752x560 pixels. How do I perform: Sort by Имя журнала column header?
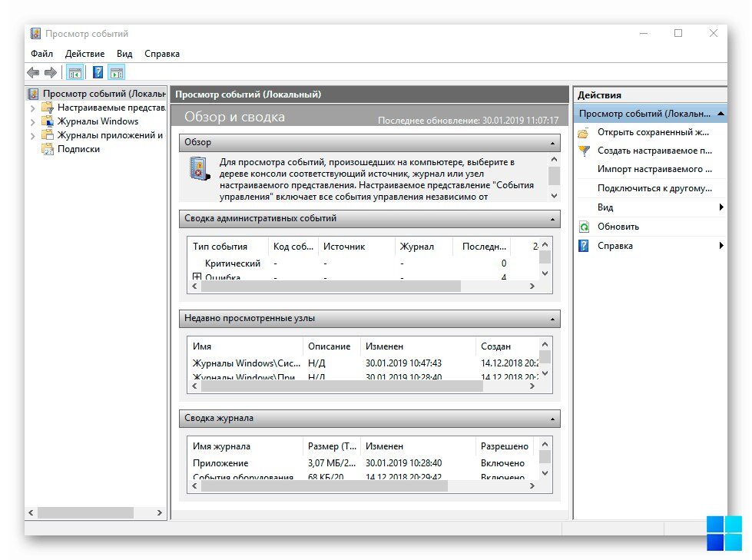[x=245, y=446]
